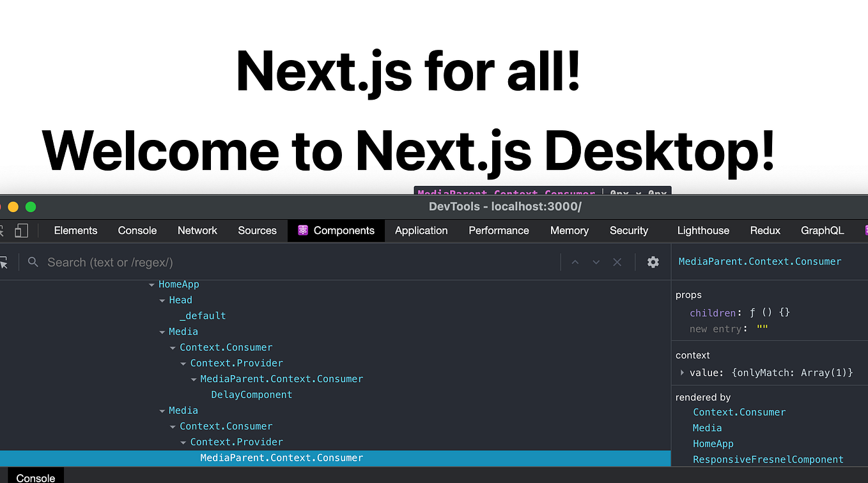Open the Security tab
The width and height of the screenshot is (868, 483).
(629, 231)
